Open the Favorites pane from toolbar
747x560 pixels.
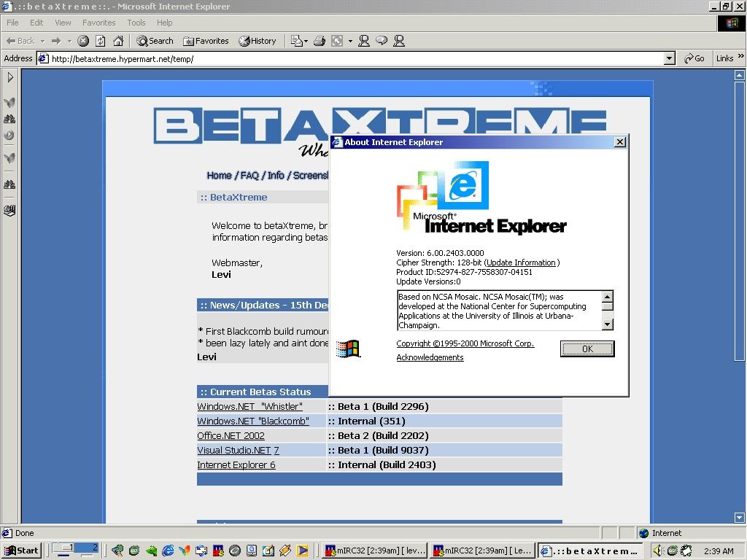point(206,41)
